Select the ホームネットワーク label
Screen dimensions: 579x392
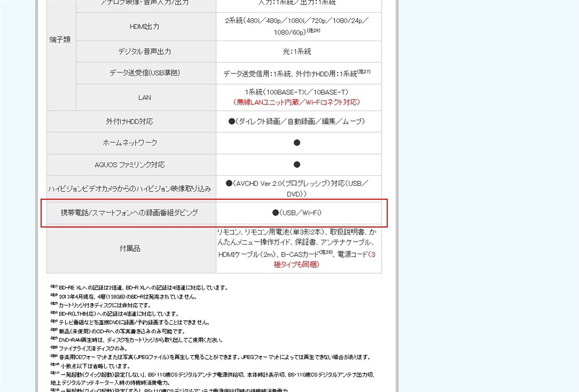(129, 143)
